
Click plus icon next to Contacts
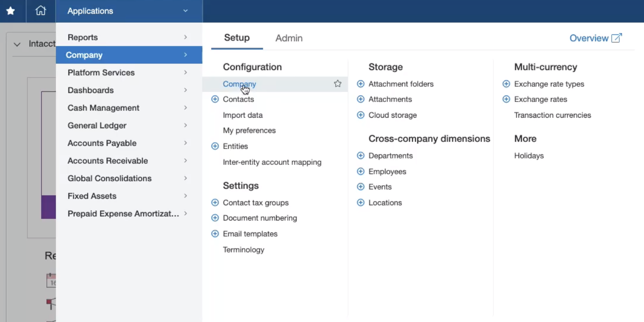tap(215, 99)
